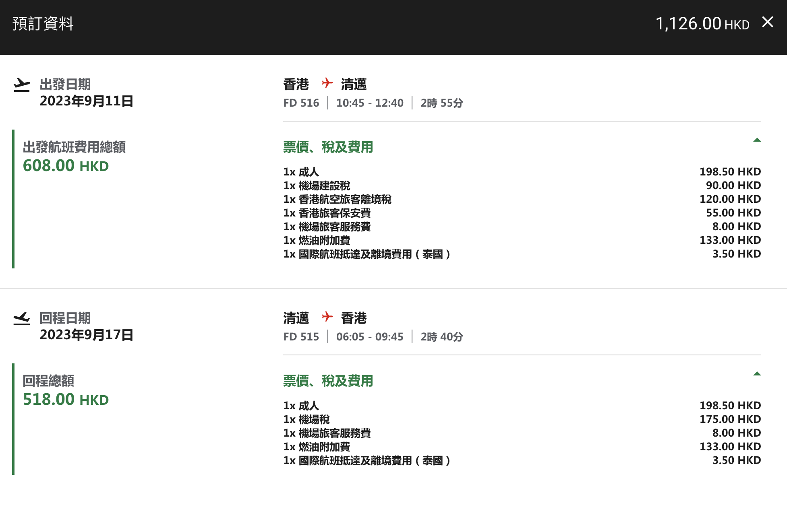
Task: Click the 608.00 HKD departure total
Action: 66,166
